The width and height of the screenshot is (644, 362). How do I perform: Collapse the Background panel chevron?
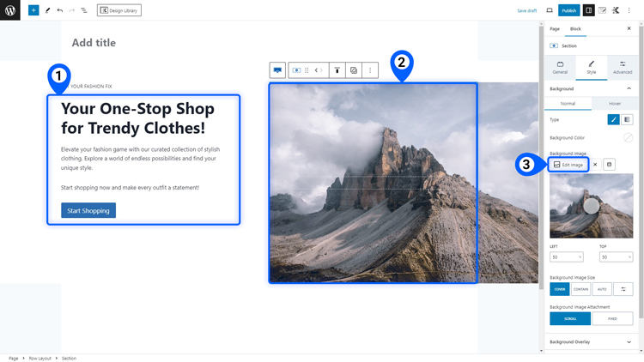tap(629, 88)
